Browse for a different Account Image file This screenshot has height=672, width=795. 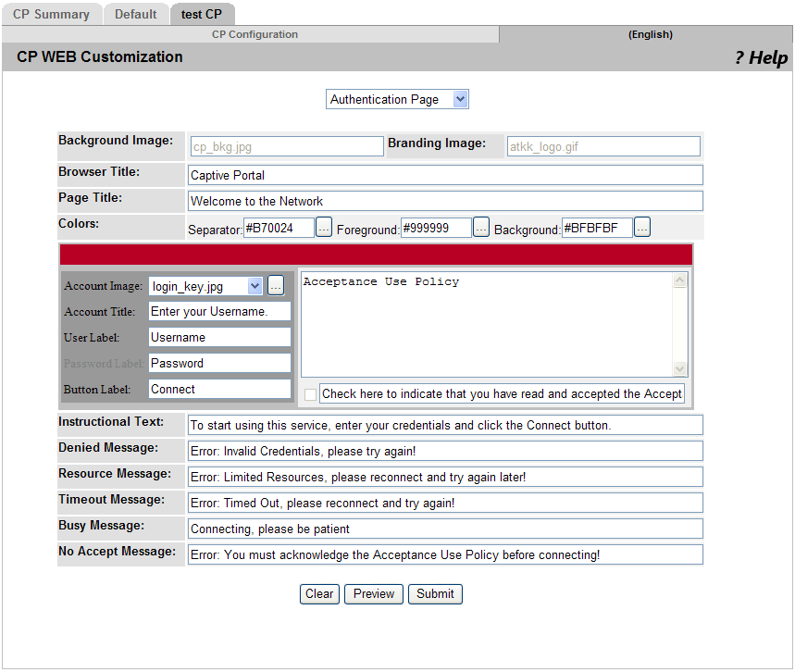pyautogui.click(x=275, y=285)
